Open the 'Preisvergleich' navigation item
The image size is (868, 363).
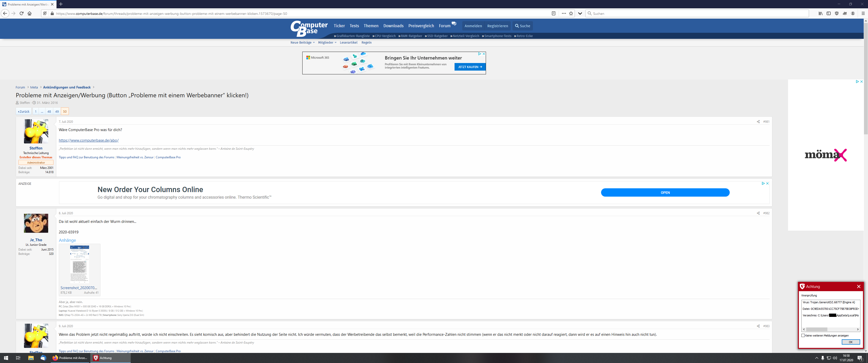421,26
